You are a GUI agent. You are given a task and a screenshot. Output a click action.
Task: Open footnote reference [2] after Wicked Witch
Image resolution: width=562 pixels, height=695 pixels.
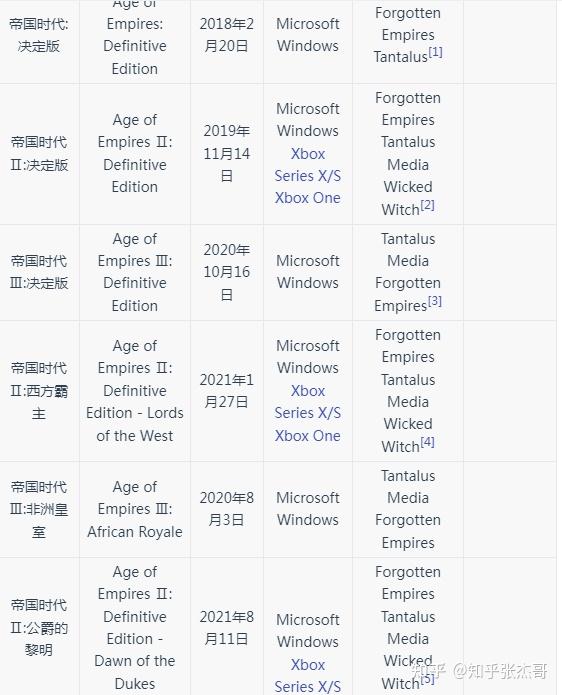(x=427, y=205)
